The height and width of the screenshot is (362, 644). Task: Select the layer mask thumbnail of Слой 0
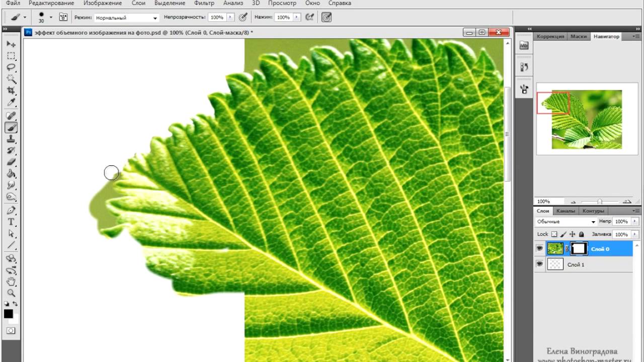(579, 248)
